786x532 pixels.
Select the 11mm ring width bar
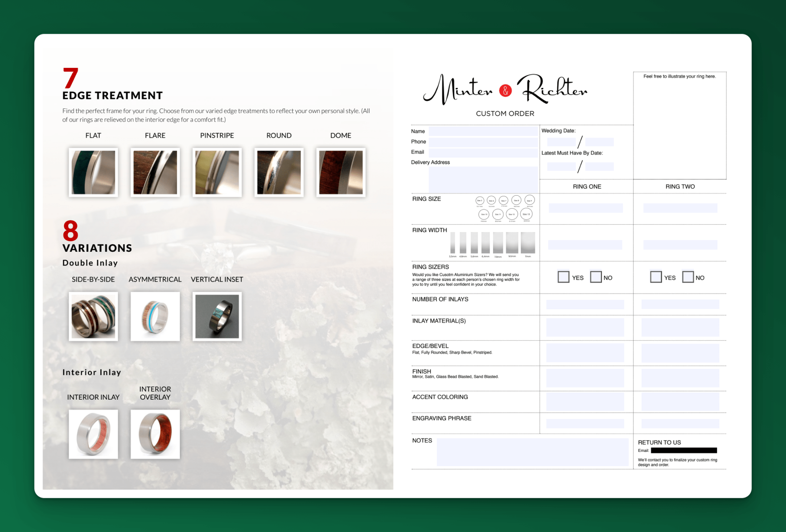click(x=528, y=243)
